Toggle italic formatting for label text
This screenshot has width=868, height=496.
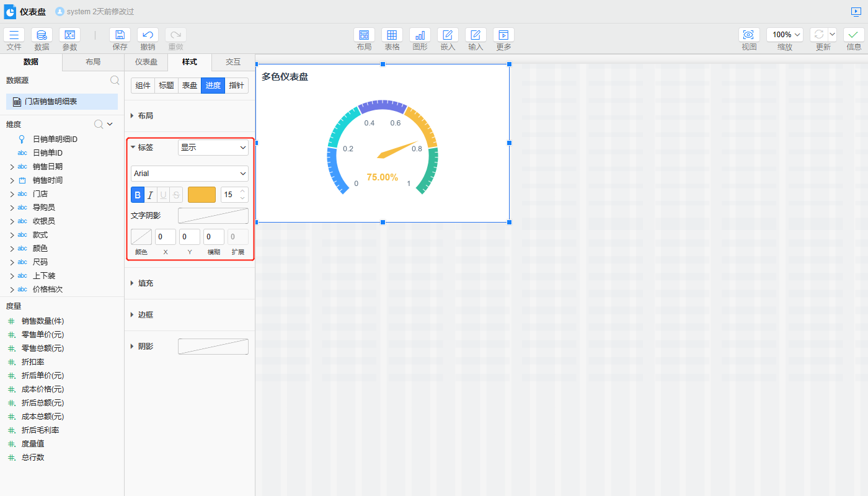coord(150,195)
